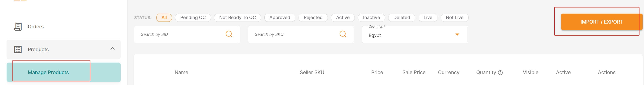Focus the Search by SID field
The width and height of the screenshot is (644, 85).
187,34
